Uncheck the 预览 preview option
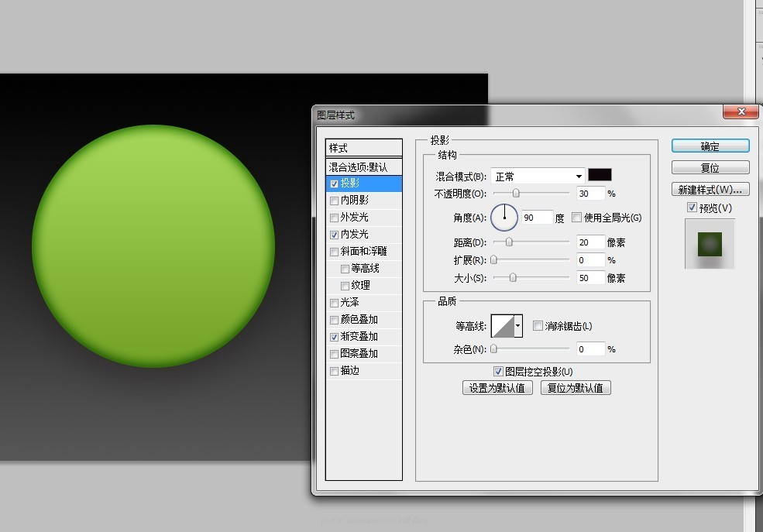 coord(692,207)
